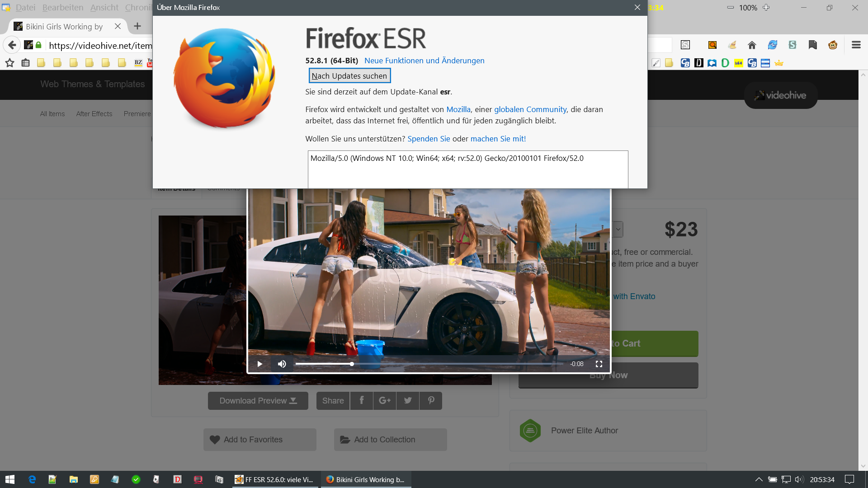This screenshot has width=868, height=488.
Task: Mute the video preview sound
Action: click(x=282, y=364)
